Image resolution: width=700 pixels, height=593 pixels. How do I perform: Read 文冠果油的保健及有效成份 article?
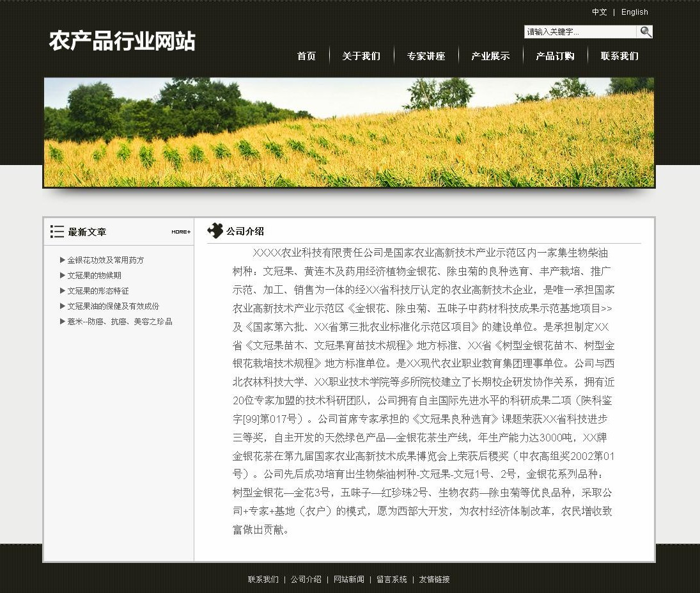point(113,306)
